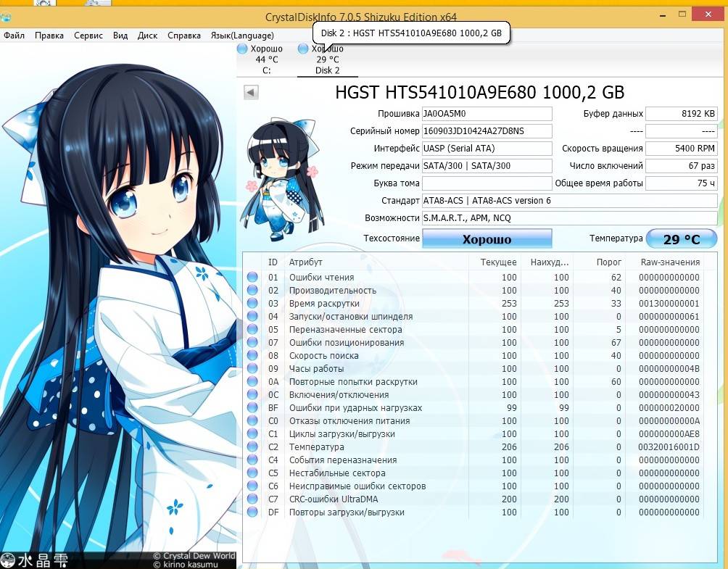
Task: Click the status orb for Часы работы
Action: pos(252,369)
